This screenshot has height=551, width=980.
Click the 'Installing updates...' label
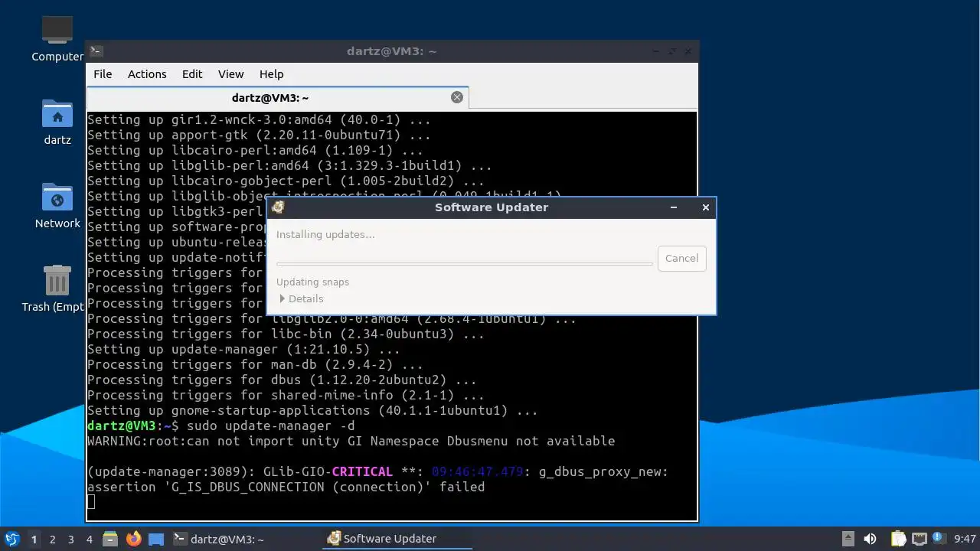325,234
